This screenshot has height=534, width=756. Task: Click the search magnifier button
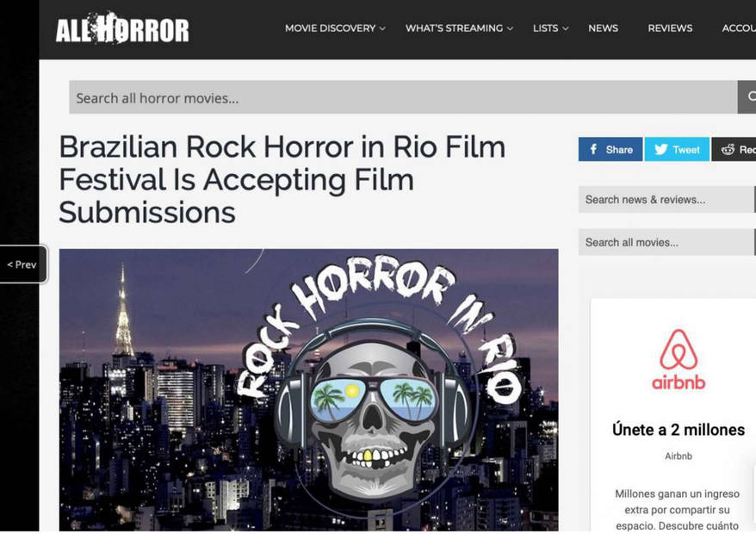747,97
